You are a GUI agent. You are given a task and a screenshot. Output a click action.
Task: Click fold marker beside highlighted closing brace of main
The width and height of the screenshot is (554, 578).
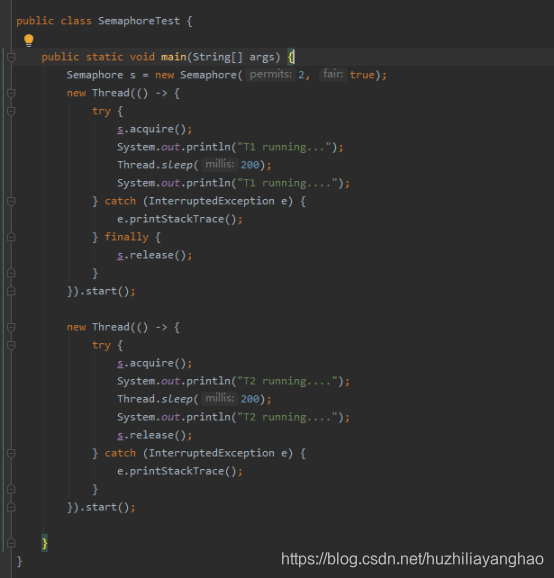pyautogui.click(x=11, y=543)
